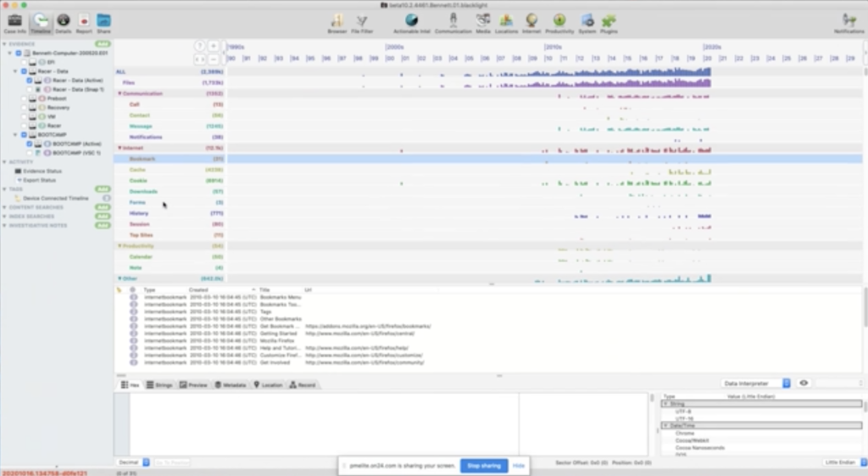This screenshot has height=476, width=868.
Task: Open the Data Interpreter dropdown
Action: [755, 384]
